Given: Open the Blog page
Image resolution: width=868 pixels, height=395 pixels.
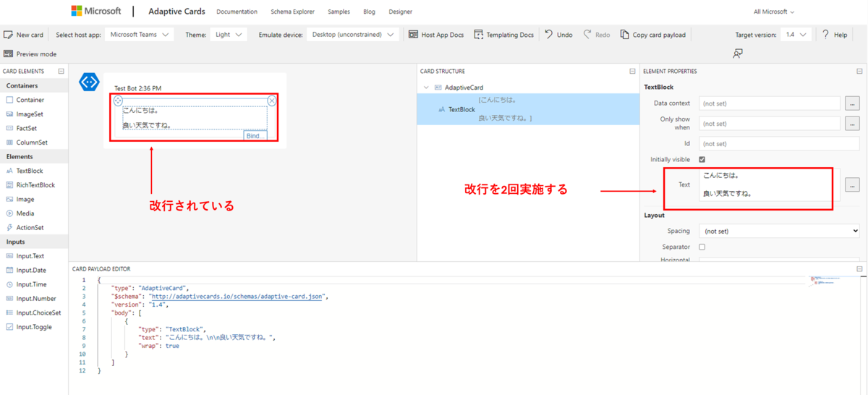Looking at the screenshot, I should click(369, 12).
